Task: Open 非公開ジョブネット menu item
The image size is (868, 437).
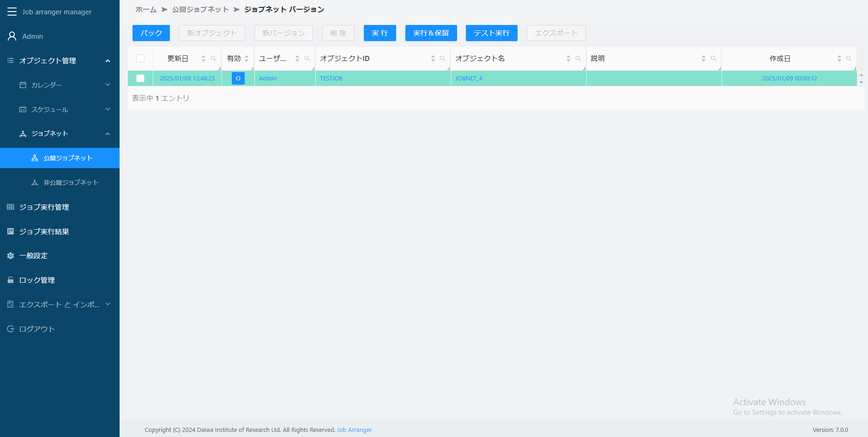Action: [x=71, y=182]
